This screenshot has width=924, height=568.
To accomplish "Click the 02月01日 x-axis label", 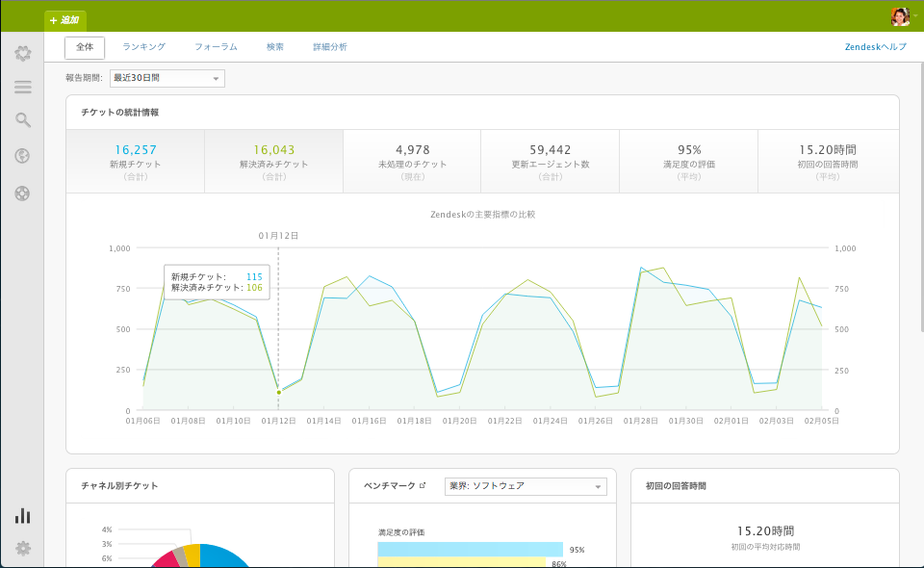I will pyautogui.click(x=731, y=421).
